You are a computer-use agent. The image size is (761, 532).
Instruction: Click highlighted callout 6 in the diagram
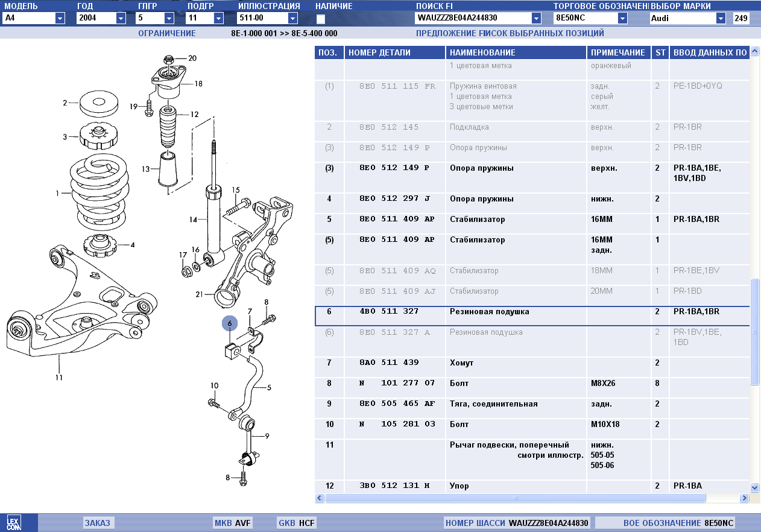tap(230, 323)
